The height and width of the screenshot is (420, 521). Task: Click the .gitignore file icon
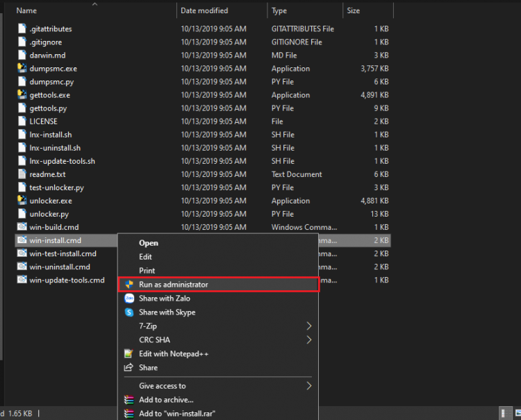tap(22, 42)
